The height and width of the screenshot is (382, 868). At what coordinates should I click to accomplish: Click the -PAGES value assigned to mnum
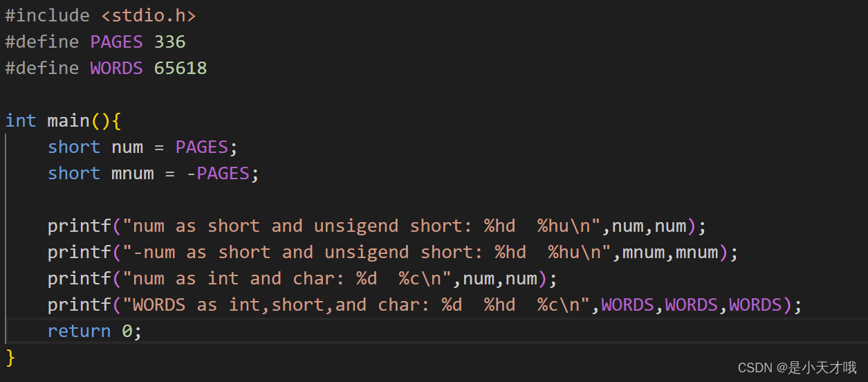point(218,173)
